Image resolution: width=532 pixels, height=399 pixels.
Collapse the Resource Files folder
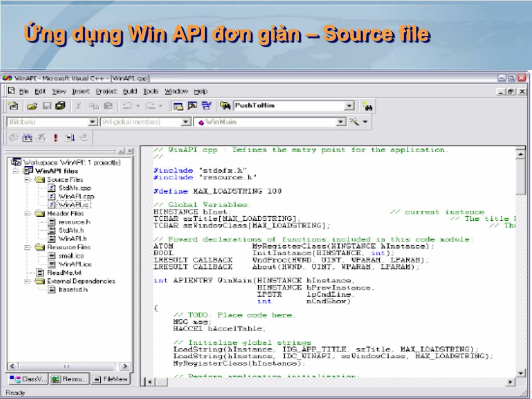pyautogui.click(x=27, y=247)
